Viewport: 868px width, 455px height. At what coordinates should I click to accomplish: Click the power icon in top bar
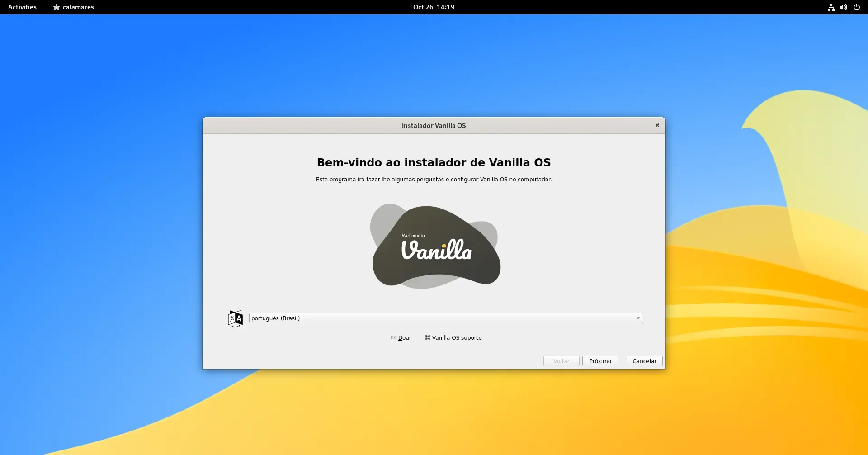coord(856,7)
